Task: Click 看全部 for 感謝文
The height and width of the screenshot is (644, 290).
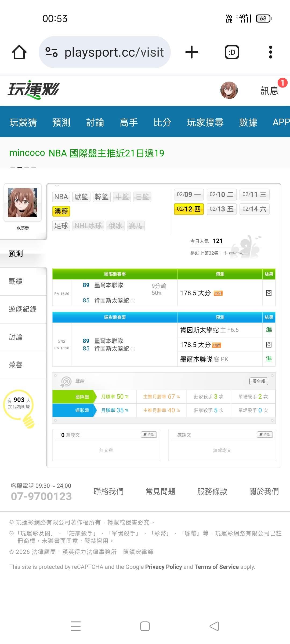Action: click(x=265, y=434)
